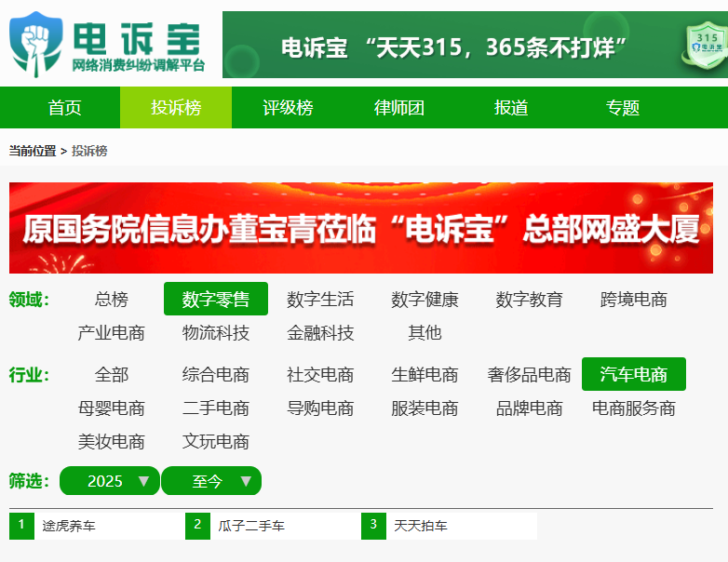The width and height of the screenshot is (728, 562).
Task: Go to the 首页 navigation tab
Action: coord(64,107)
